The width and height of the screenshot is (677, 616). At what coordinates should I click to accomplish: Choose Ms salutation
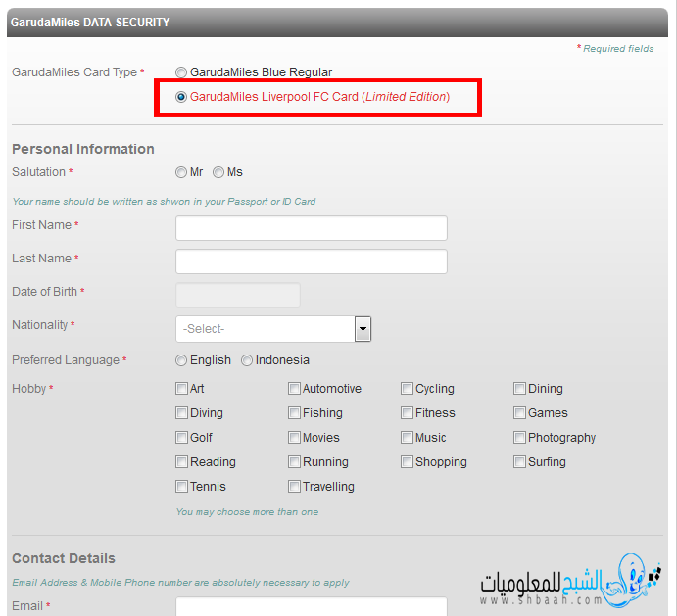218,172
